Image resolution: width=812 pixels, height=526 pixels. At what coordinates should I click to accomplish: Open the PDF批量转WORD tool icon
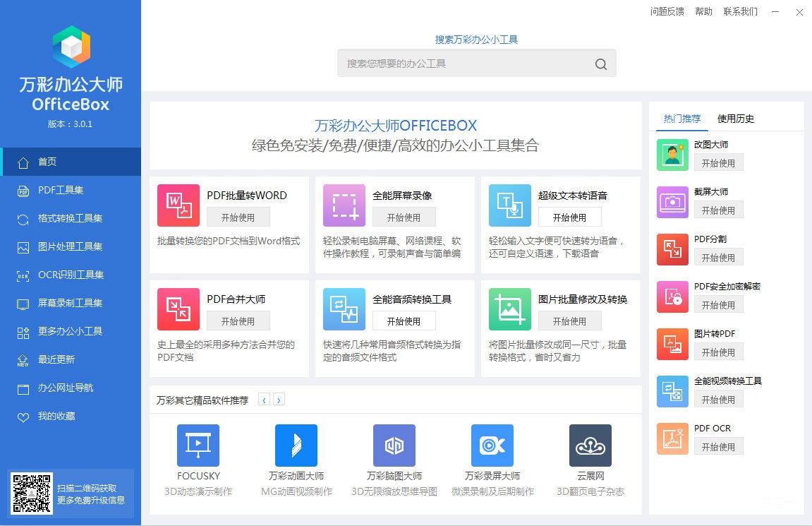[178, 205]
